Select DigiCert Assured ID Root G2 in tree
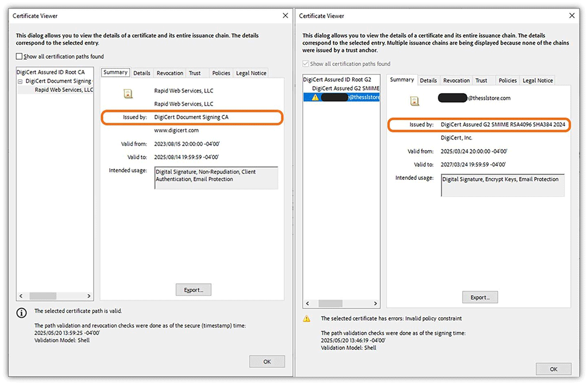Image resolution: width=588 pixels, height=385 pixels. 337,79
